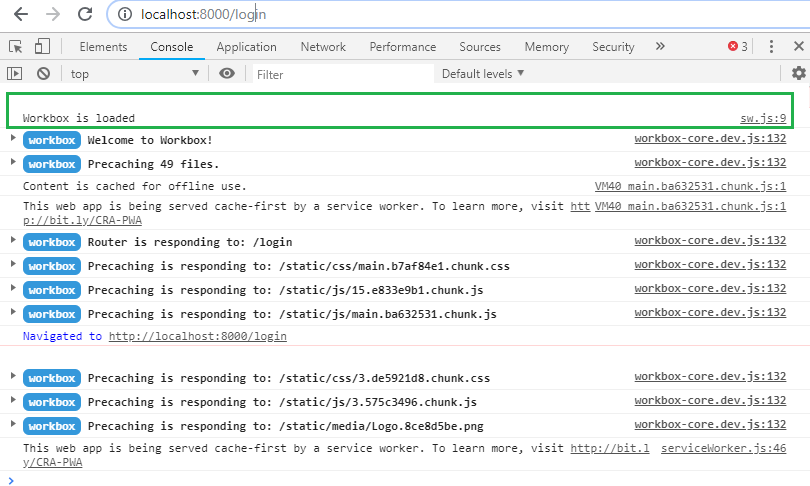Image resolution: width=810 pixels, height=486 pixels.
Task: Reload the page with the refresh icon
Action: click(x=85, y=14)
